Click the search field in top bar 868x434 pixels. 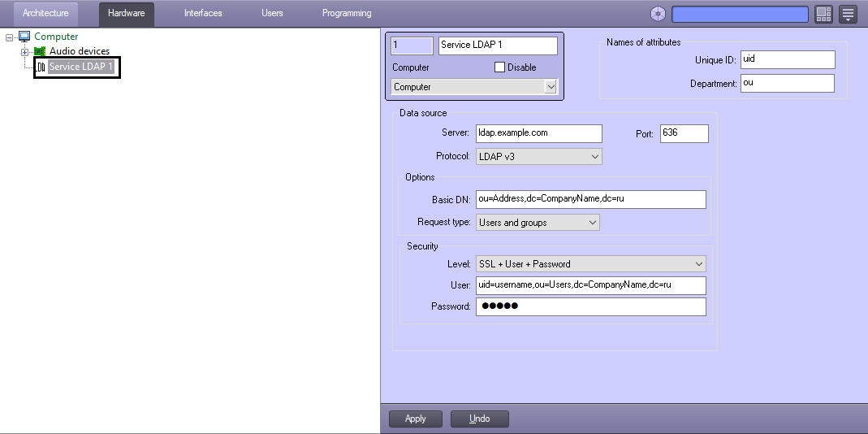tap(740, 15)
